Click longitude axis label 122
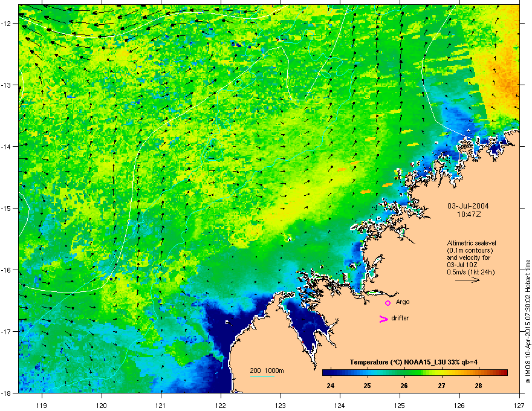The image size is (532, 411). click(221, 405)
